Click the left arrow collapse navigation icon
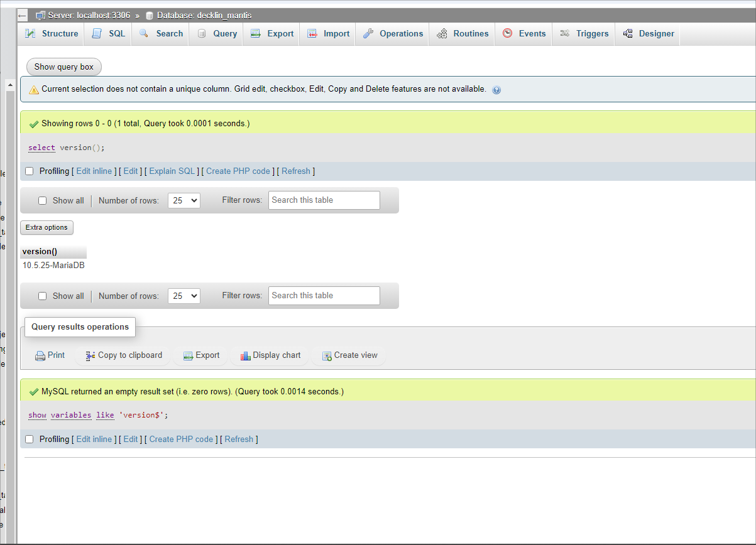This screenshot has height=545, width=756. [x=22, y=15]
